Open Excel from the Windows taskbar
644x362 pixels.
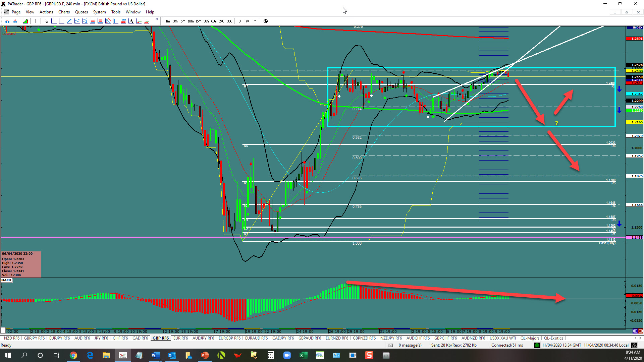click(303, 355)
